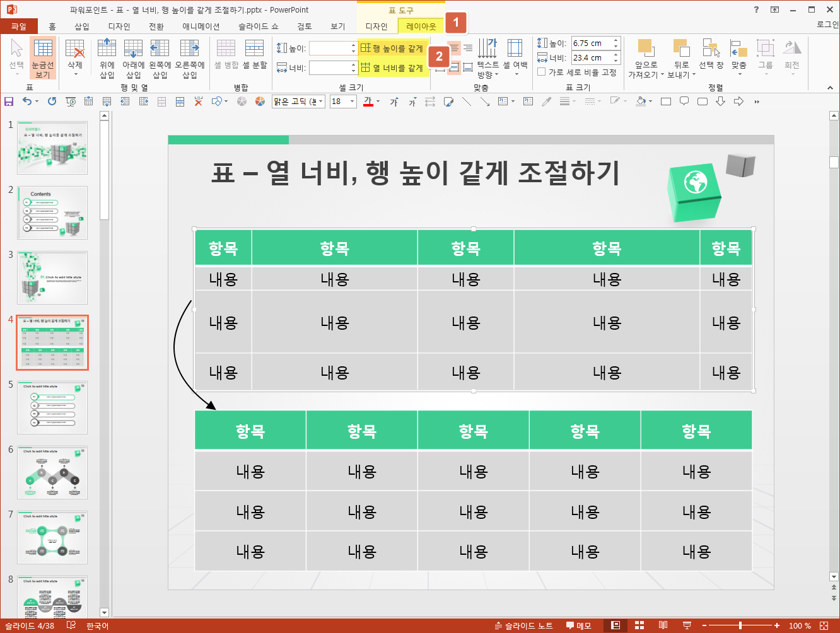
Task: Click 뒤로 보내기 send backward icon
Action: tap(681, 49)
